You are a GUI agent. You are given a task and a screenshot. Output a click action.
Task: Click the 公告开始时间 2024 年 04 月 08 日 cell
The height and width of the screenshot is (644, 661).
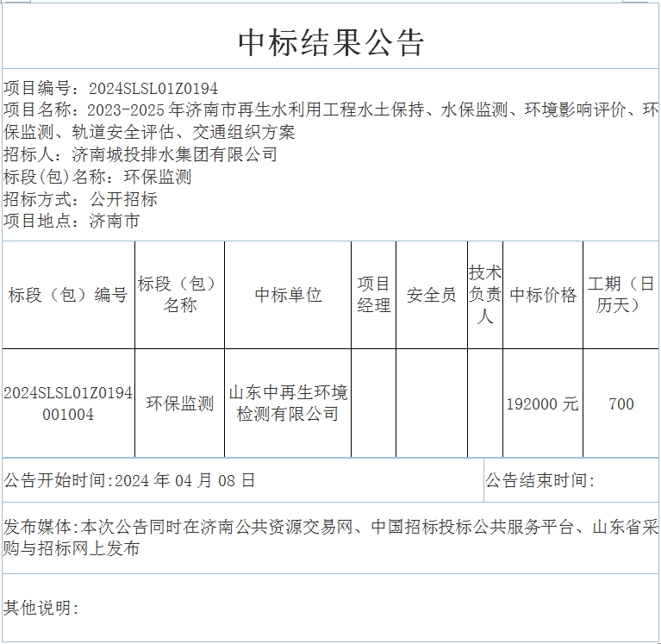click(129, 480)
